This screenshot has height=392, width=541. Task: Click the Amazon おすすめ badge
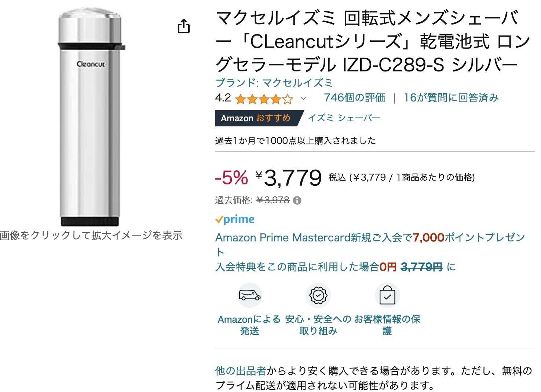[x=256, y=118]
